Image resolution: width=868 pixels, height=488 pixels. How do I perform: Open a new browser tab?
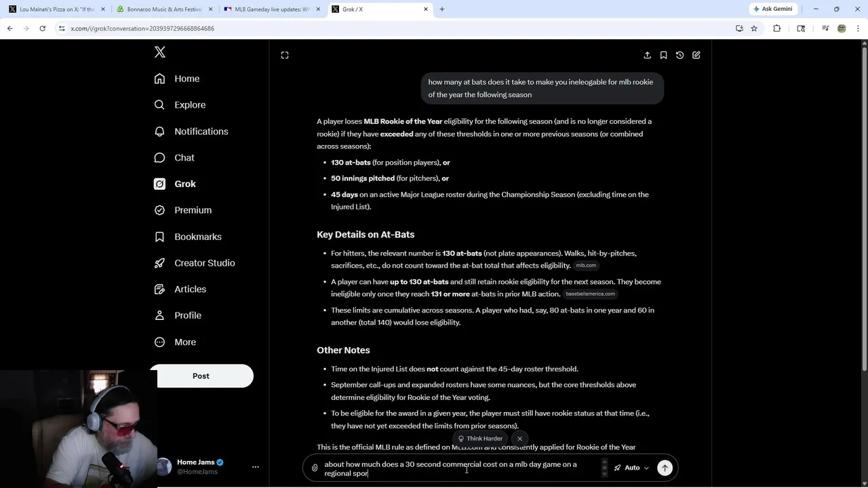[442, 9]
